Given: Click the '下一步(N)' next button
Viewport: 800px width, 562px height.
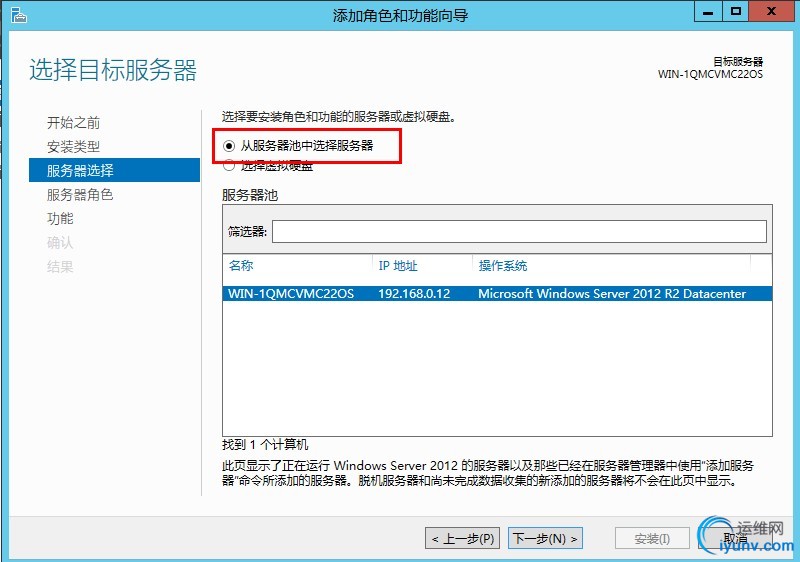Looking at the screenshot, I should coord(545,539).
